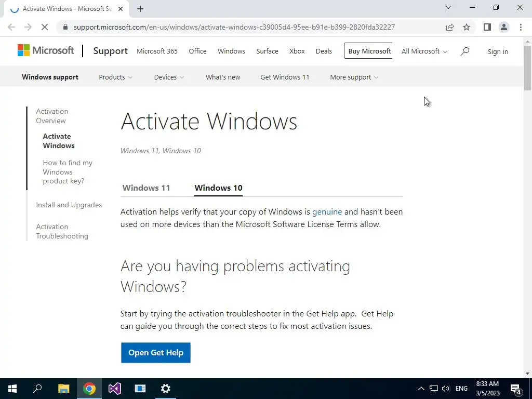Open Chrome three-dot menu
532x399 pixels.
521,27
